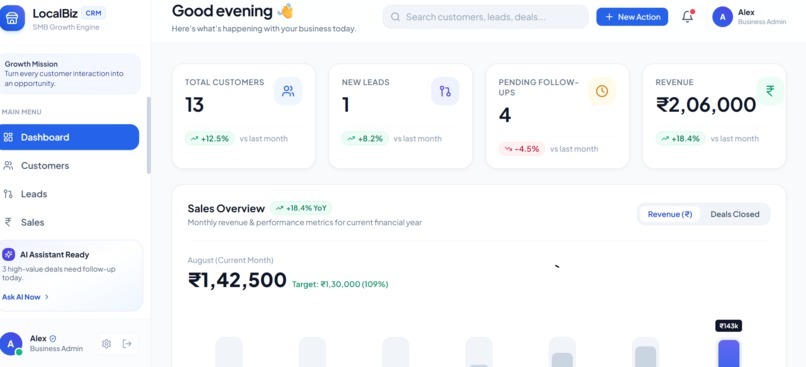Screen dimensions: 806x367
Task: Click the Pending Follow-ups count 4
Action: click(505, 115)
